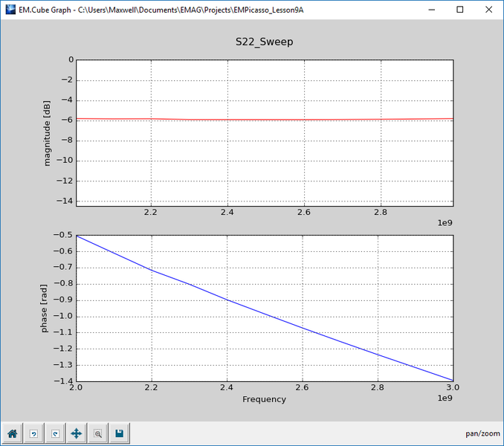
Task: Click the '1e9' multiplier under magnitude plot
Action: [x=445, y=223]
